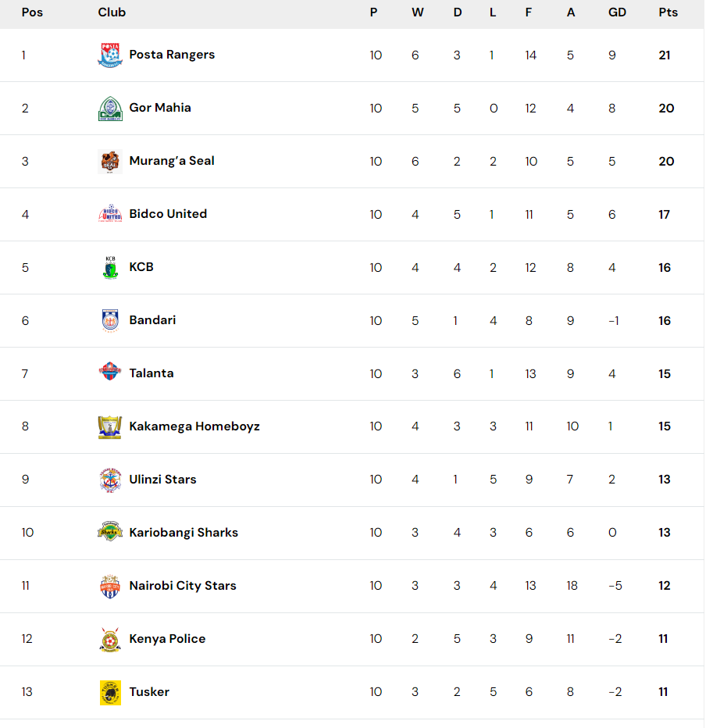Image resolution: width=713 pixels, height=728 pixels.
Task: Click the Bidco United team badge
Action: coord(110,214)
